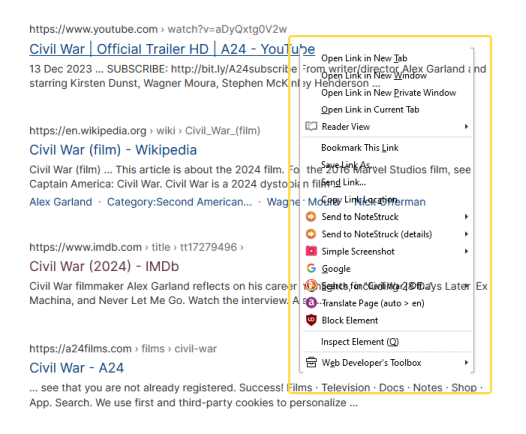Select Simple Screenshot menu label
Viewport: 526px width, 434px height.
tap(358, 252)
